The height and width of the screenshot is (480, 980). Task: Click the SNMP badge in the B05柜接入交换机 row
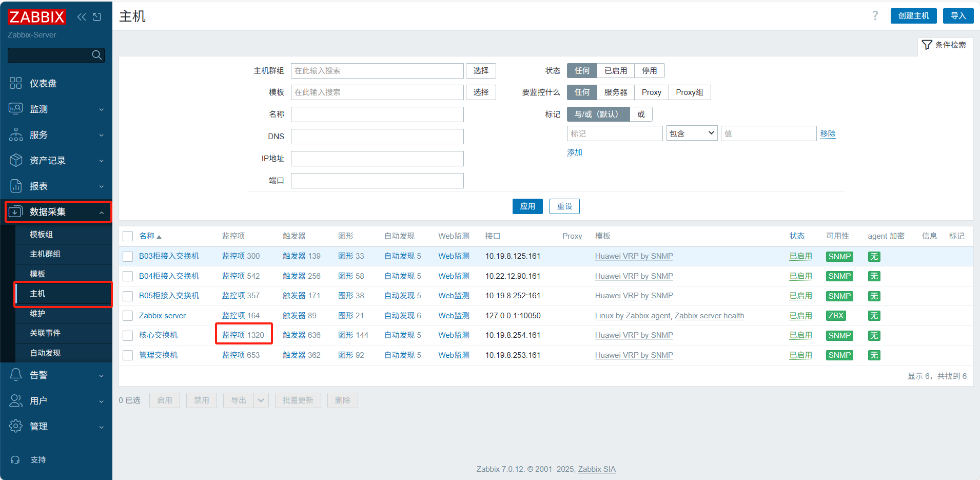(x=839, y=296)
